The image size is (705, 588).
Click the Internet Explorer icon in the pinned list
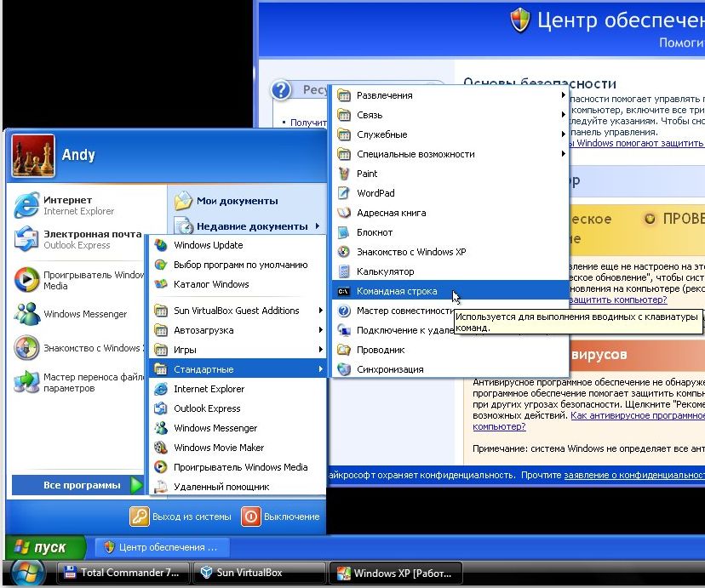coord(26,205)
